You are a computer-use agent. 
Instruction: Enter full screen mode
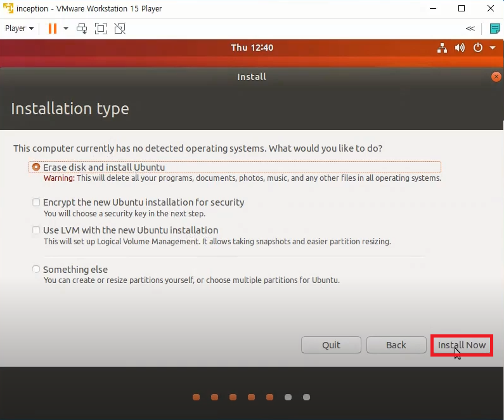(101, 29)
